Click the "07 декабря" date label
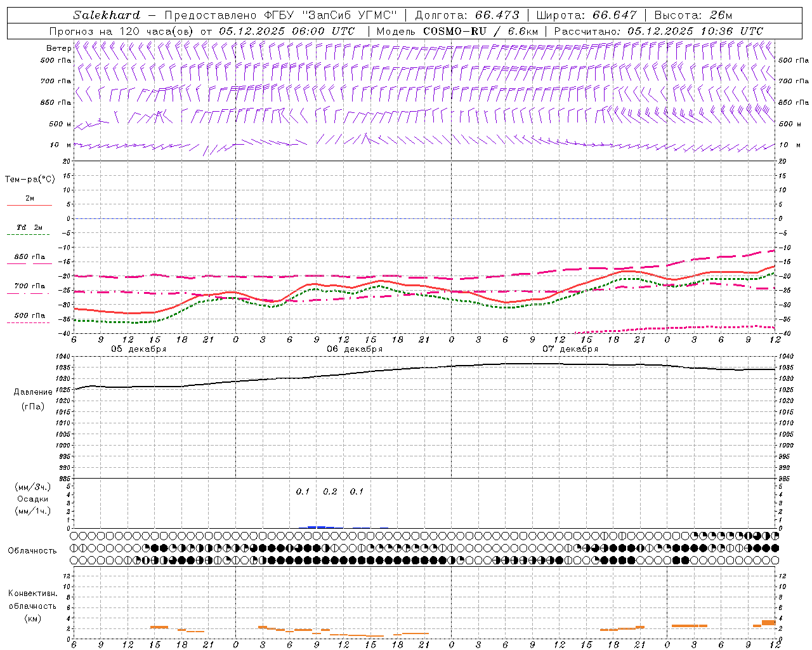Viewport: 812px width, 650px height. point(570,349)
